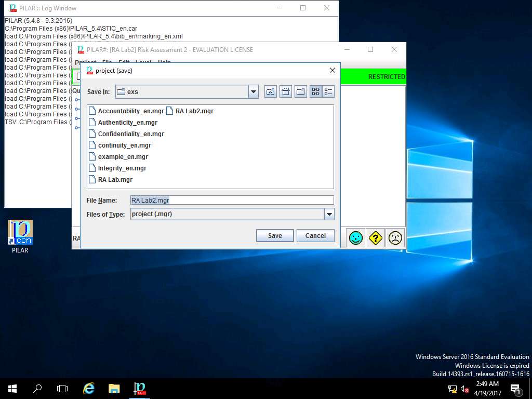Image resolution: width=532 pixels, height=399 pixels.
Task: Click the Home folder icon
Action: click(x=286, y=91)
